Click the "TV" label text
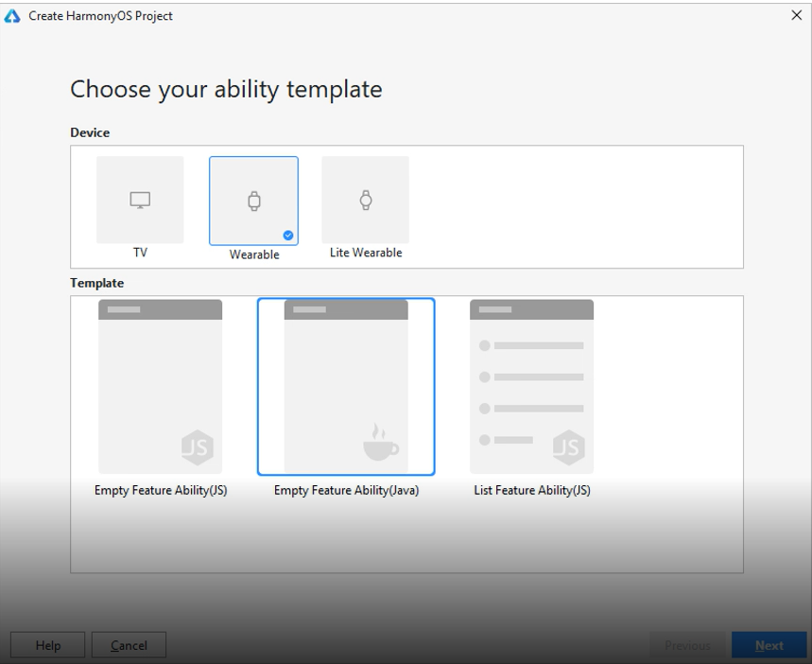 (140, 253)
